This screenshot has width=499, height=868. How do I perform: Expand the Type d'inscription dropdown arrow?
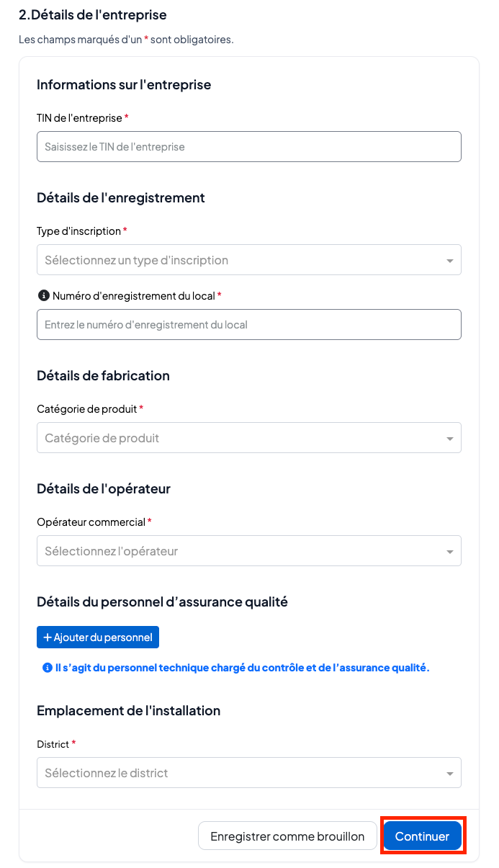[450, 261]
